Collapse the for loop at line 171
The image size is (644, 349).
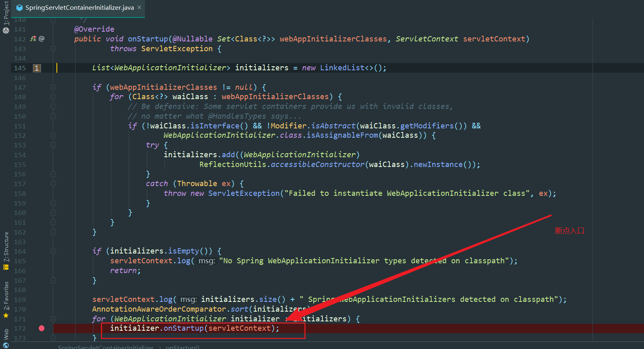point(53,319)
